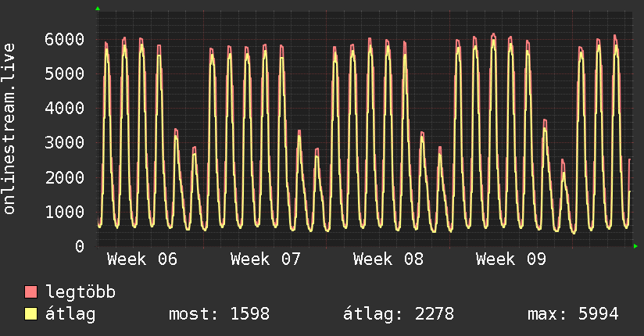Image resolution: width=644 pixels, height=336 pixels.
Task: Click the vertical onlinestream.live axis title
Action: coord(9,130)
